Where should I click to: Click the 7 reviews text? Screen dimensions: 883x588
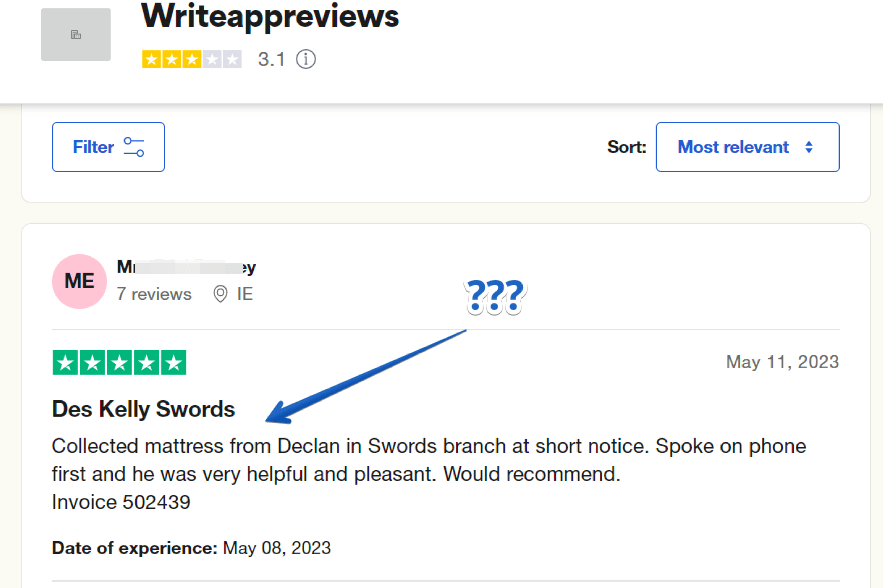[x=154, y=294]
